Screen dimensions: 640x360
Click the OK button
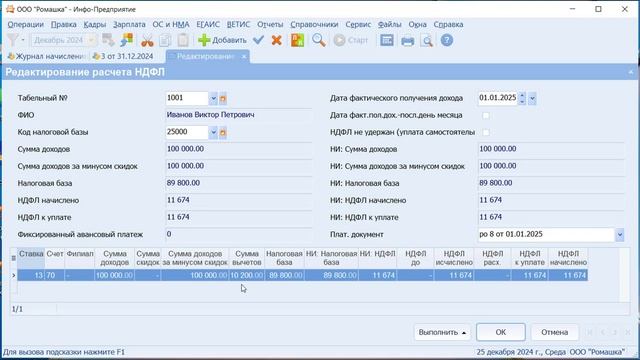501,332
